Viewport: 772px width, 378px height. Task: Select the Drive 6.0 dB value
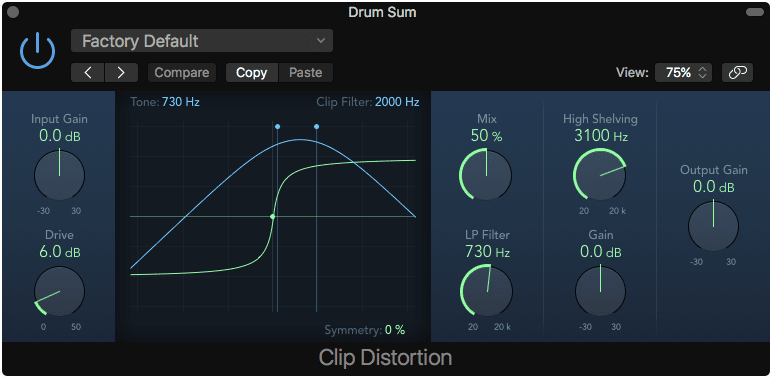point(60,252)
